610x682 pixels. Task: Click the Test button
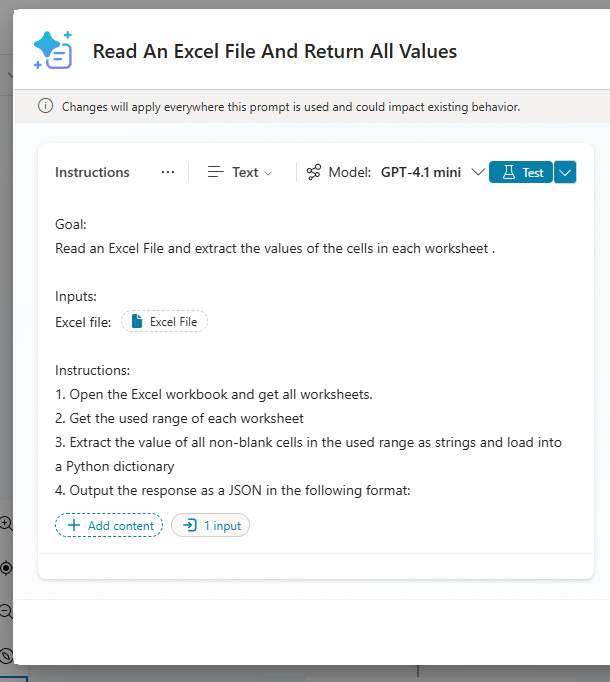click(x=521, y=172)
